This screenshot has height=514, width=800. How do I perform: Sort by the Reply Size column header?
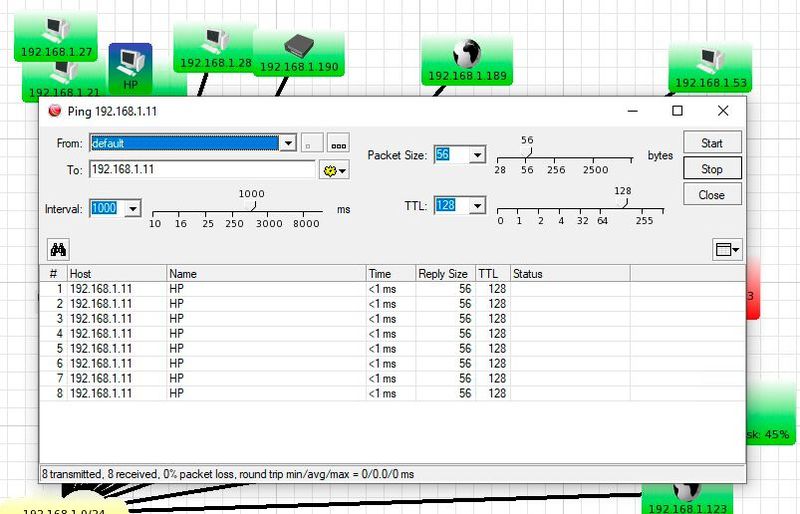pos(445,274)
